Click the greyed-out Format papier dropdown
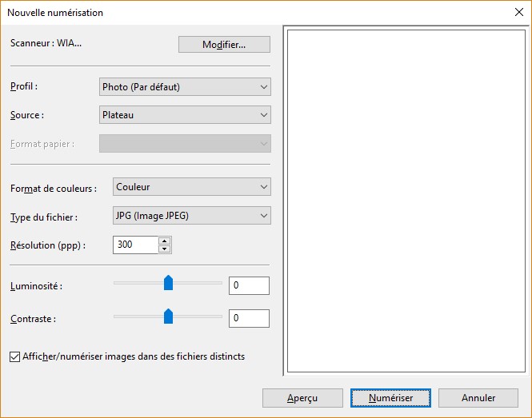Screen dimensions: 532x418 pyautogui.click(x=185, y=144)
